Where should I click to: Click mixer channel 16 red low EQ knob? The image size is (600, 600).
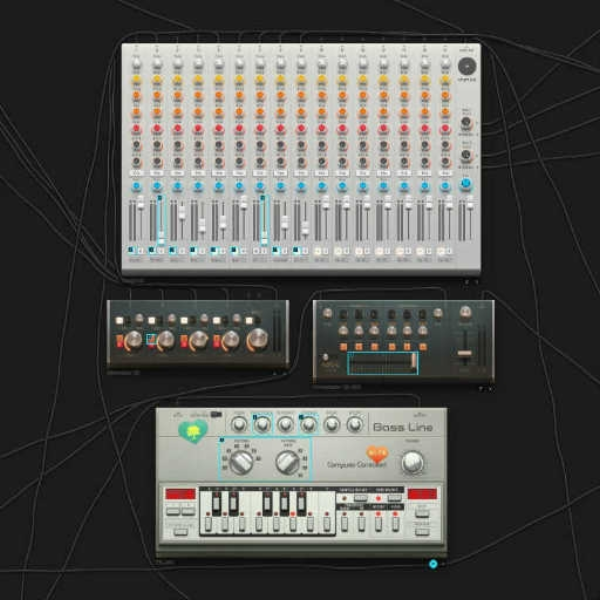(445, 129)
